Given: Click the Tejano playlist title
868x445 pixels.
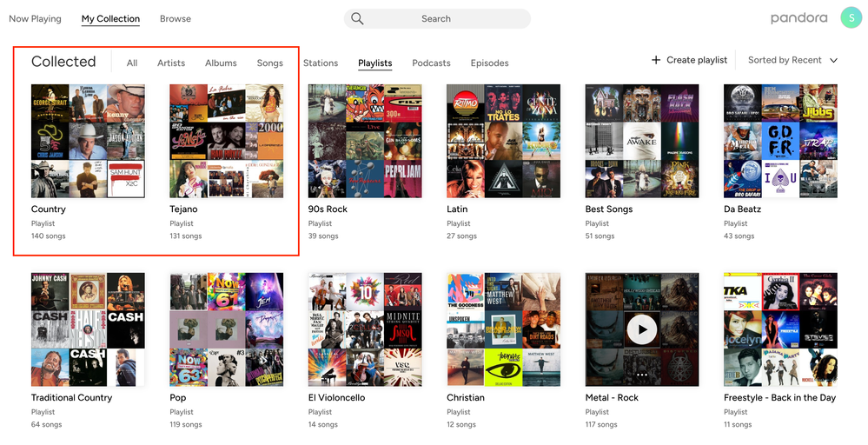Looking at the screenshot, I should [x=183, y=209].
